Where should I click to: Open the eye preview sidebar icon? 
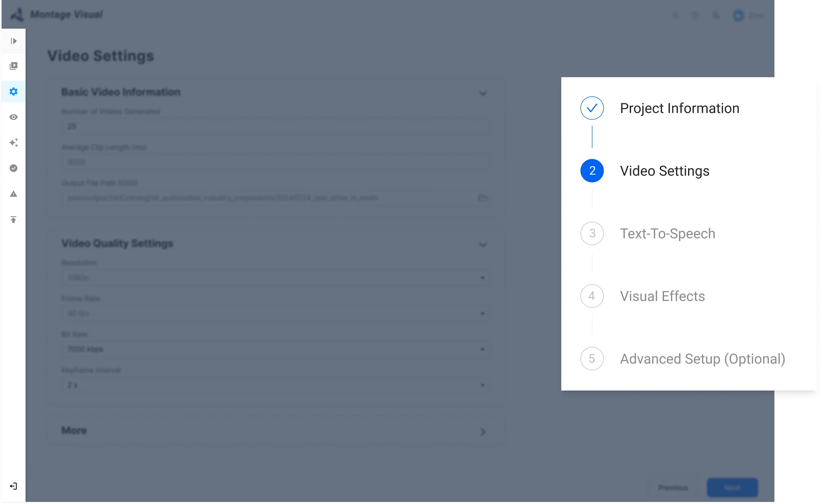pos(13,117)
